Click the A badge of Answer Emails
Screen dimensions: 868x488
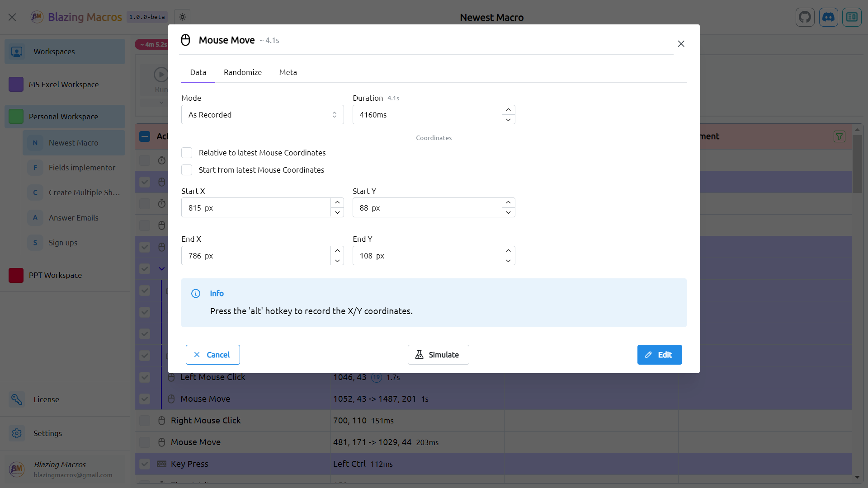pos(35,218)
